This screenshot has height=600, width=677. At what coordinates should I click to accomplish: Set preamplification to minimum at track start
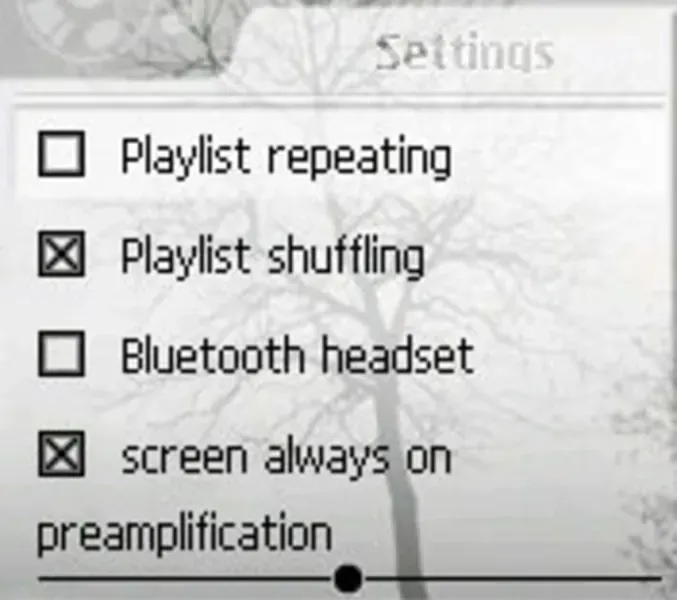coord(41,578)
